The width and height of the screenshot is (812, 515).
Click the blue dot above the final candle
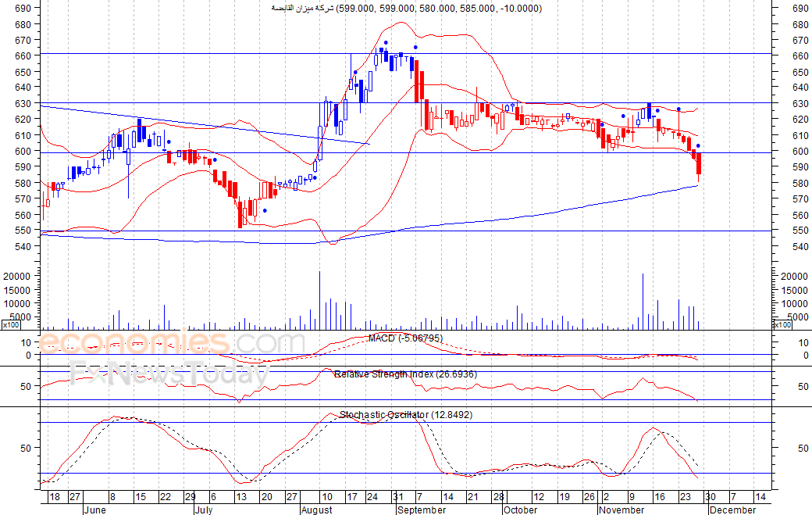point(698,146)
